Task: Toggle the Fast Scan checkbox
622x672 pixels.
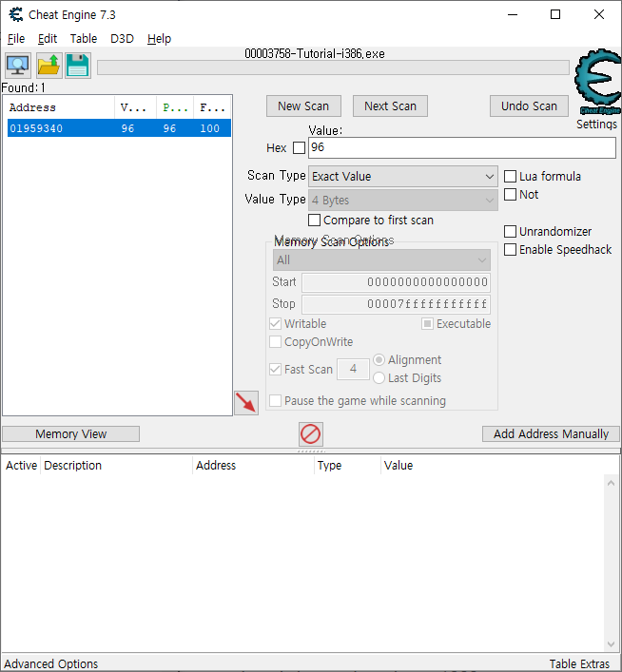Action: [276, 369]
